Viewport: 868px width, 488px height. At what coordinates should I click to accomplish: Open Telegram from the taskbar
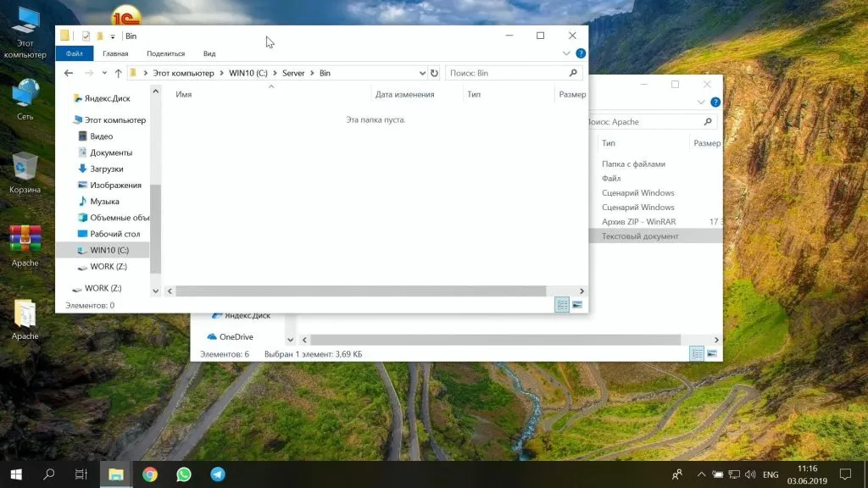pos(218,474)
